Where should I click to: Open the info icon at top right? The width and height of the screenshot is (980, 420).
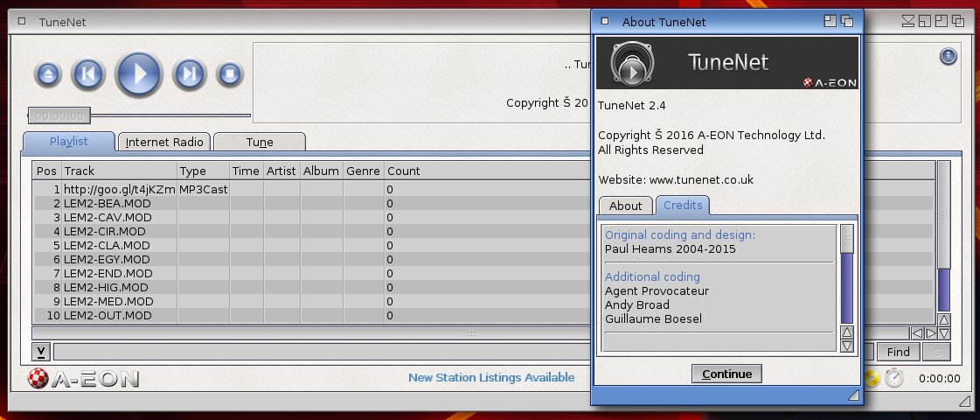pyautogui.click(x=949, y=56)
